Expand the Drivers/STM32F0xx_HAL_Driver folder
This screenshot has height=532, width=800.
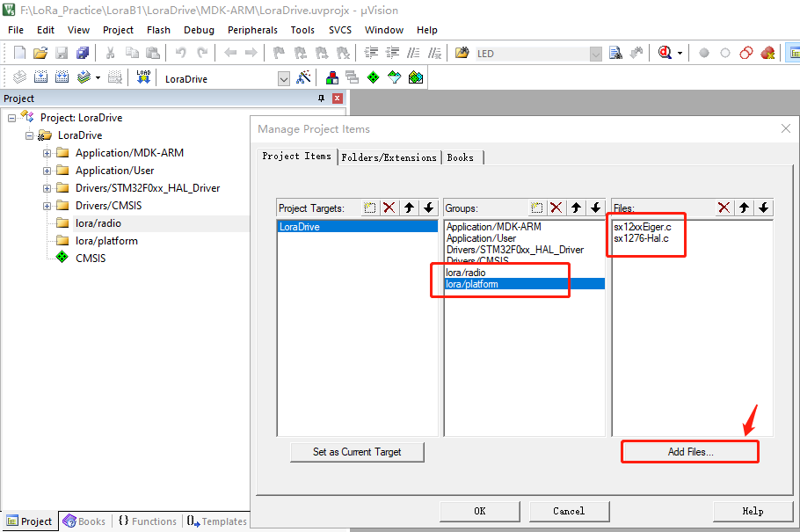coord(47,188)
